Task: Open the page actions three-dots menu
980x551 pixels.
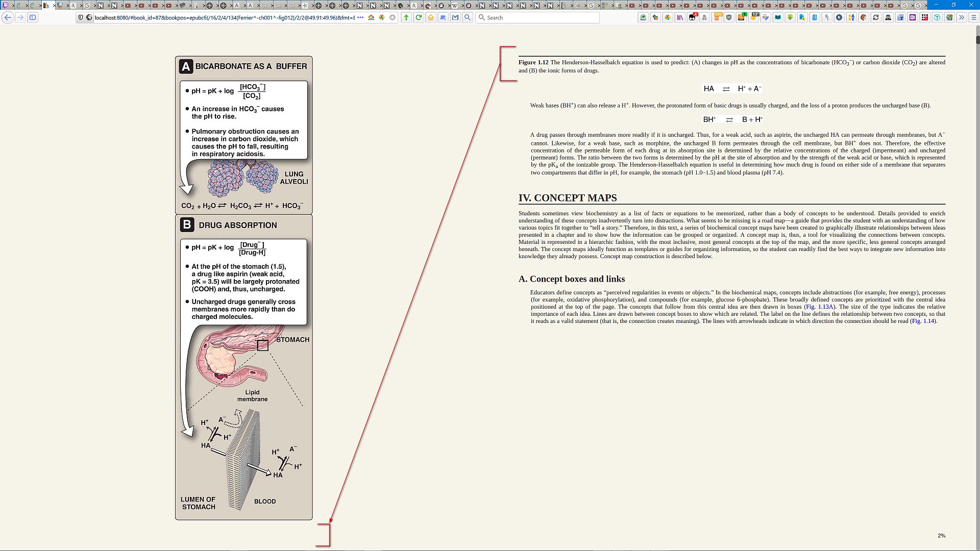Action: point(360,17)
